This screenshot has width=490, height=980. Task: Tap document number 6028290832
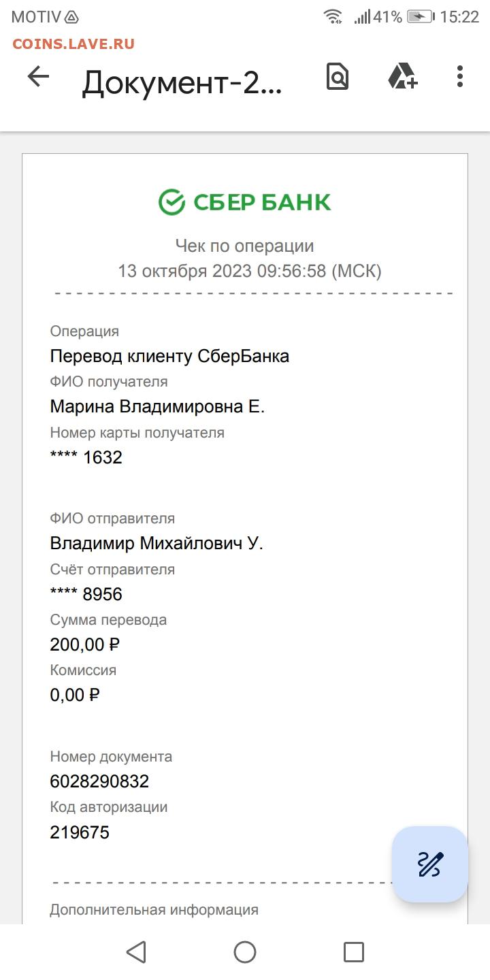pos(99,781)
